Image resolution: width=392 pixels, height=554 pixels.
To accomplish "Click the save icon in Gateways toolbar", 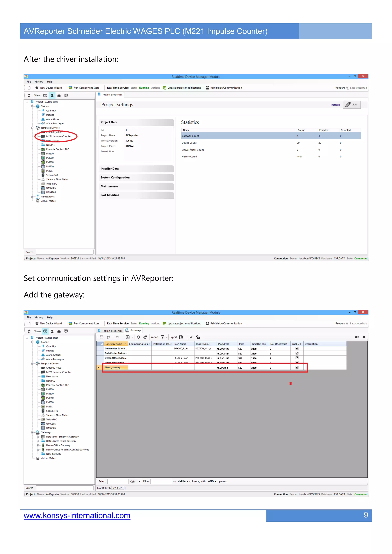I will coord(102,337).
